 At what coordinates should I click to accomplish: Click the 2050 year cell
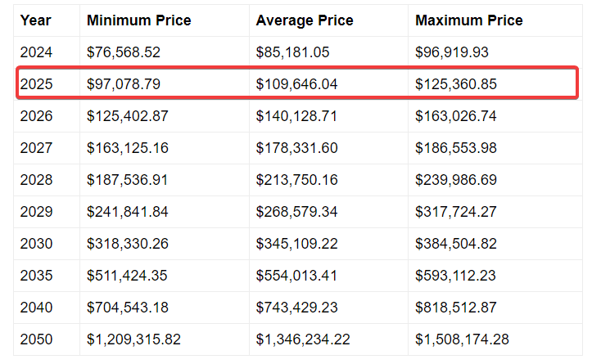tap(36, 339)
